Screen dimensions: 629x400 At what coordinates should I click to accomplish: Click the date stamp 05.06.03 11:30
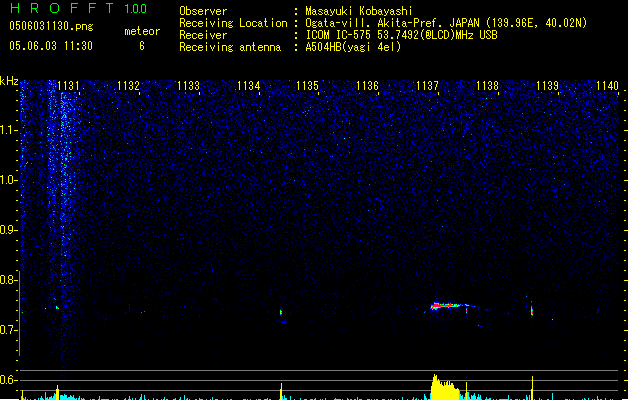51,46
